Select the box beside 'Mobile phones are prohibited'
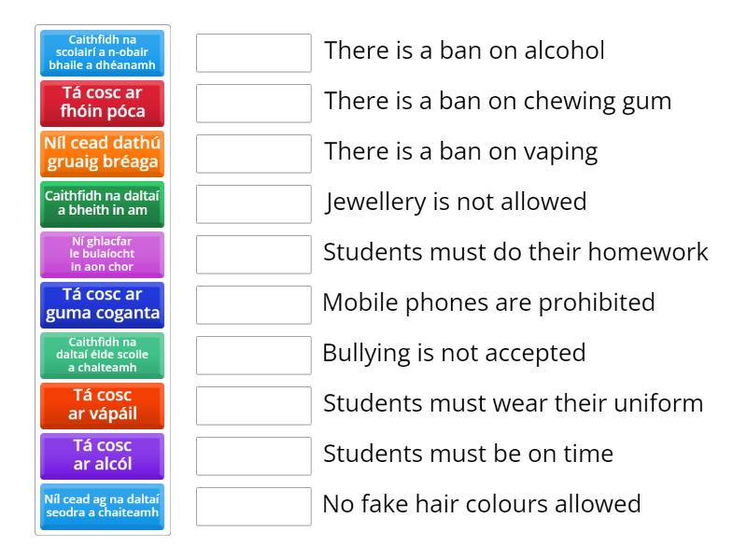 tap(253, 305)
